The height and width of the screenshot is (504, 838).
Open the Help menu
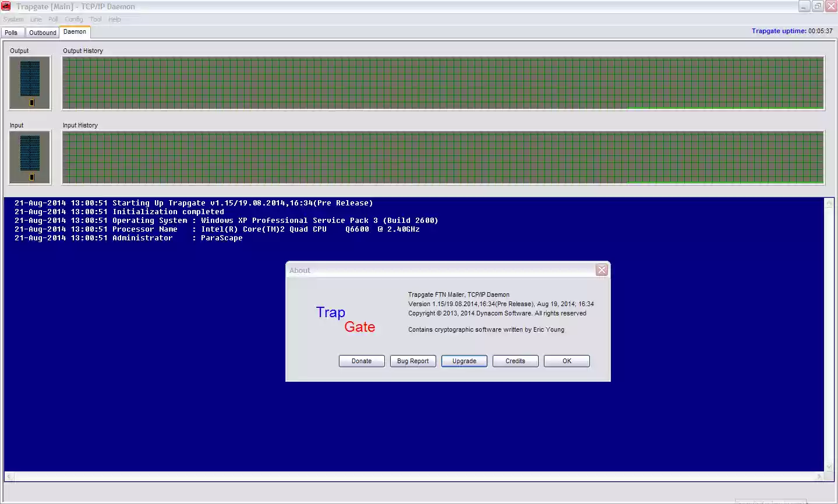(114, 19)
